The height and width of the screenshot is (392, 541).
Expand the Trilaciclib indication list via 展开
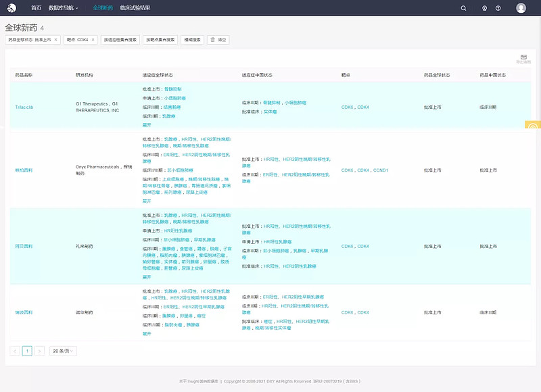(147, 125)
